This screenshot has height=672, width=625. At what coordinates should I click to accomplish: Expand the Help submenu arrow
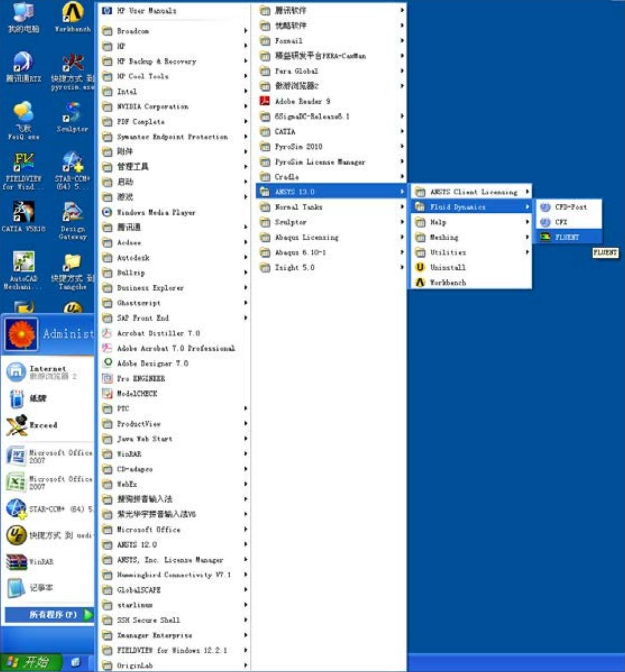pos(527,222)
